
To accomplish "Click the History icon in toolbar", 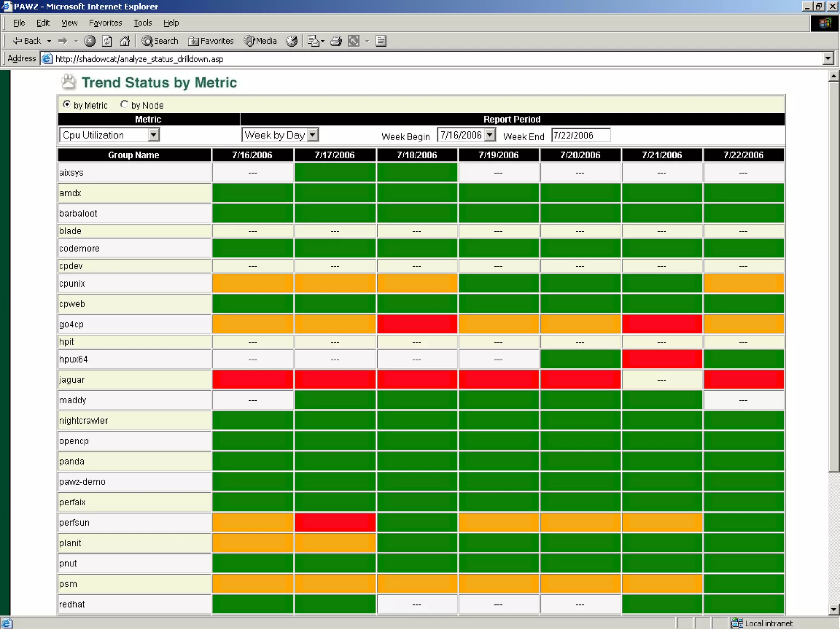I will point(292,41).
